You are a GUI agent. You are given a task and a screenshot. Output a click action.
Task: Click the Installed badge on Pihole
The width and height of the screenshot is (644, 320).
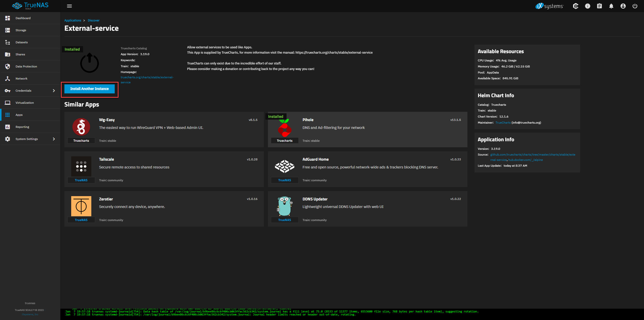click(276, 117)
